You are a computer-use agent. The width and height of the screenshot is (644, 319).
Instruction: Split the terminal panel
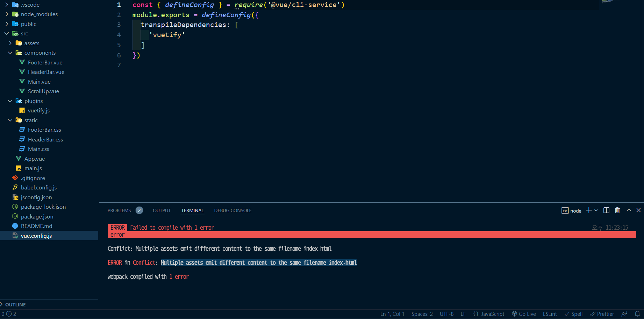click(606, 210)
